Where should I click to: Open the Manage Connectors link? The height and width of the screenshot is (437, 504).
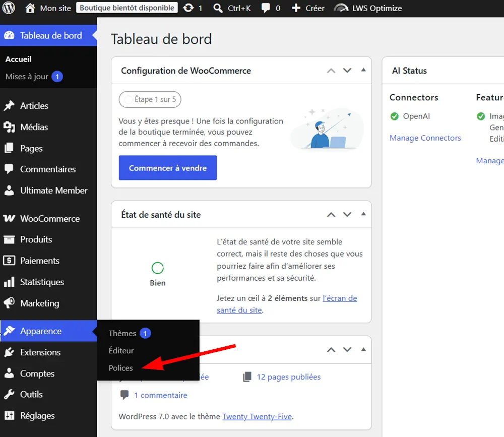coord(425,138)
